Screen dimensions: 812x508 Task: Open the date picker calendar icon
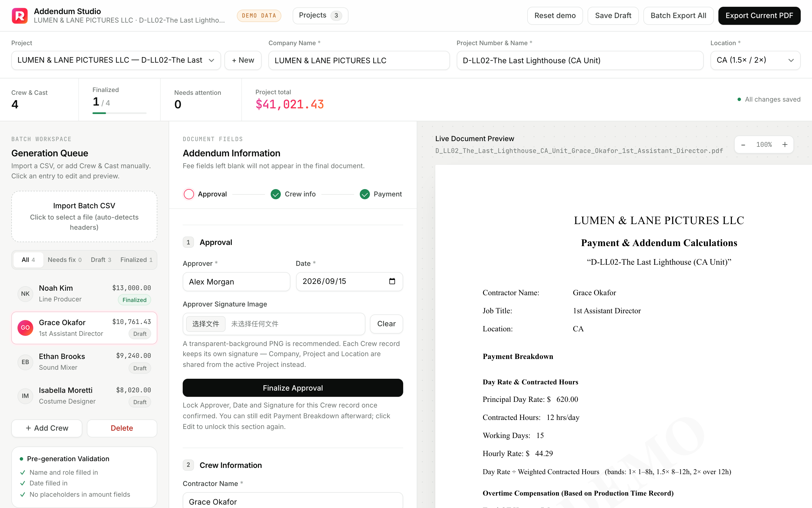(x=392, y=281)
